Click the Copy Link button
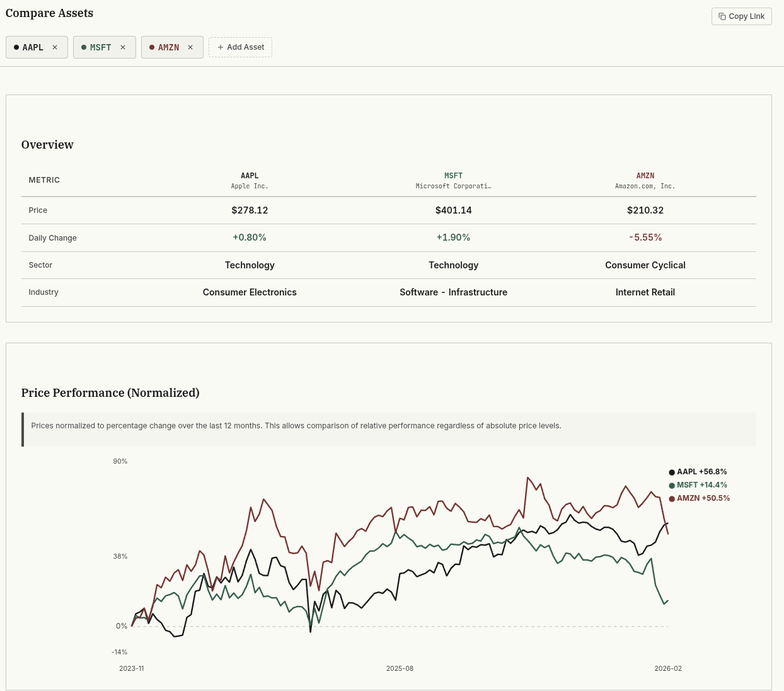Image resolution: width=784 pixels, height=691 pixels. (742, 16)
